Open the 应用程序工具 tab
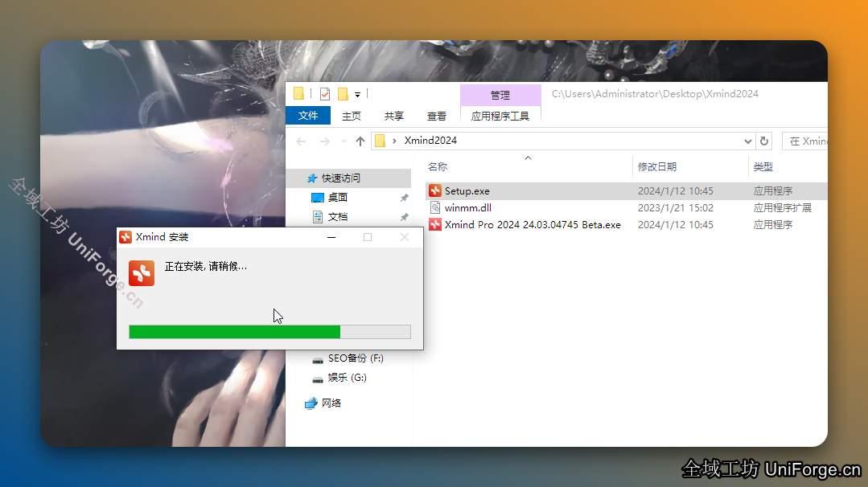The image size is (868, 487). tap(500, 116)
